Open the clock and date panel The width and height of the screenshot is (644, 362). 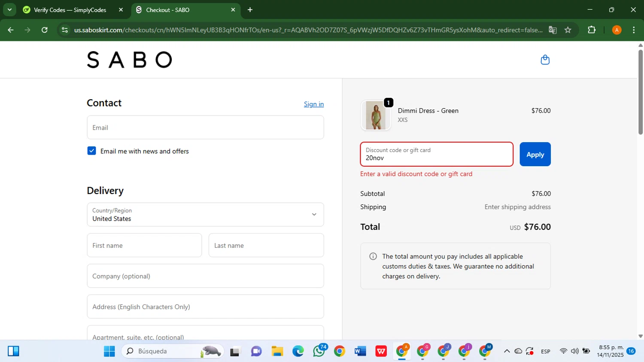coord(610,351)
